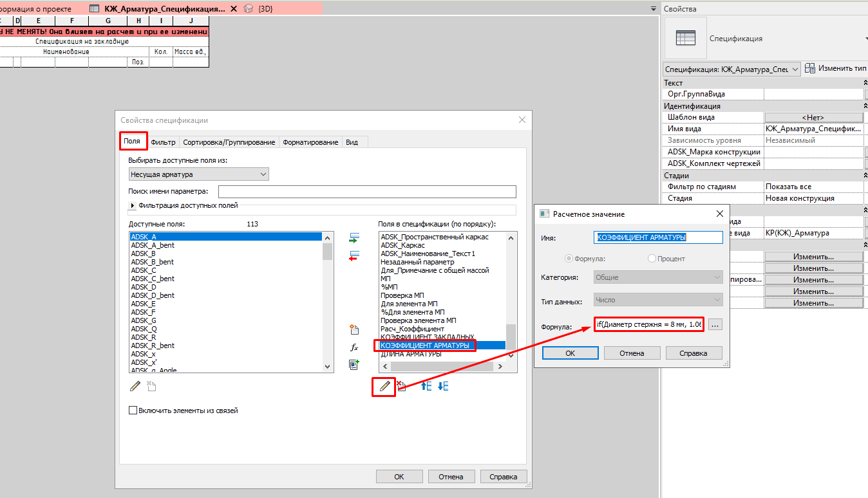Click the '...' formula browse button
Viewport: 868px width, 498px height.
pos(715,326)
